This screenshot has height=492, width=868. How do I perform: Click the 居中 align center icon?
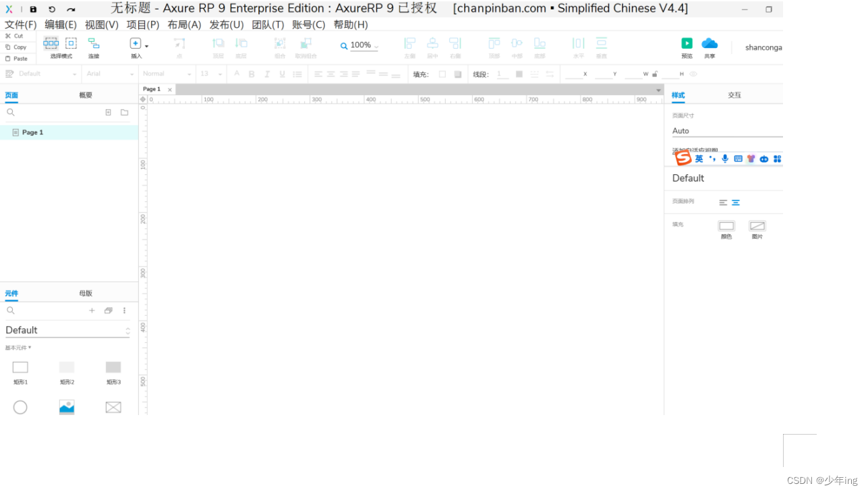pos(432,43)
